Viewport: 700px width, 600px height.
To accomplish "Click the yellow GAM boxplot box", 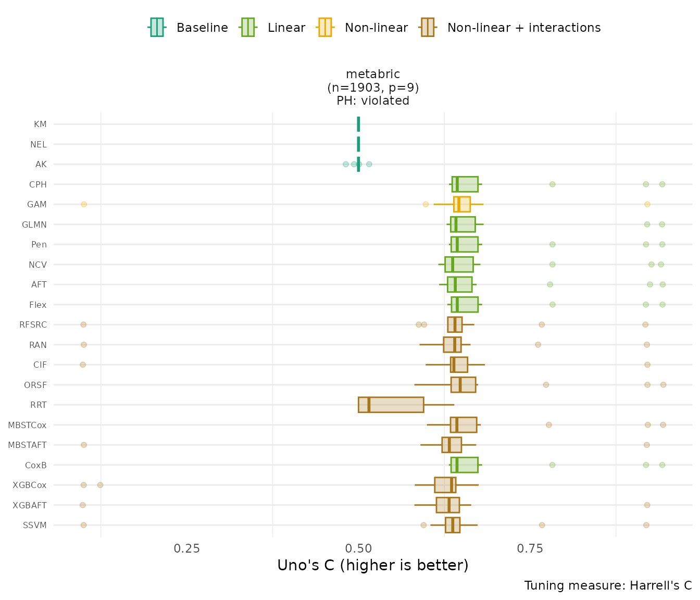I will [462, 204].
